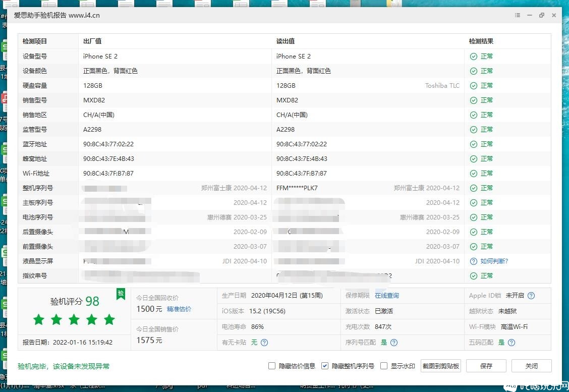
Task: Click the 如何判断? link
Action: tap(494, 261)
